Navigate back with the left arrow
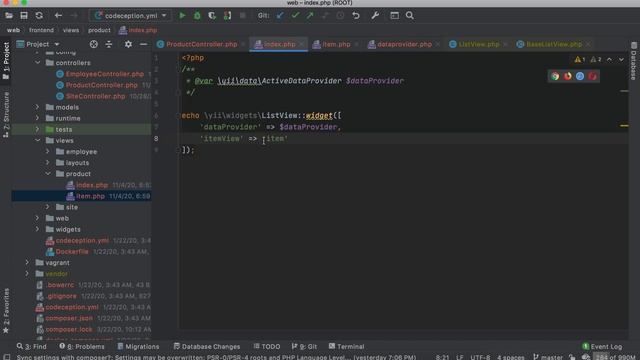Screen dimensions: 640x360 click(58, 16)
